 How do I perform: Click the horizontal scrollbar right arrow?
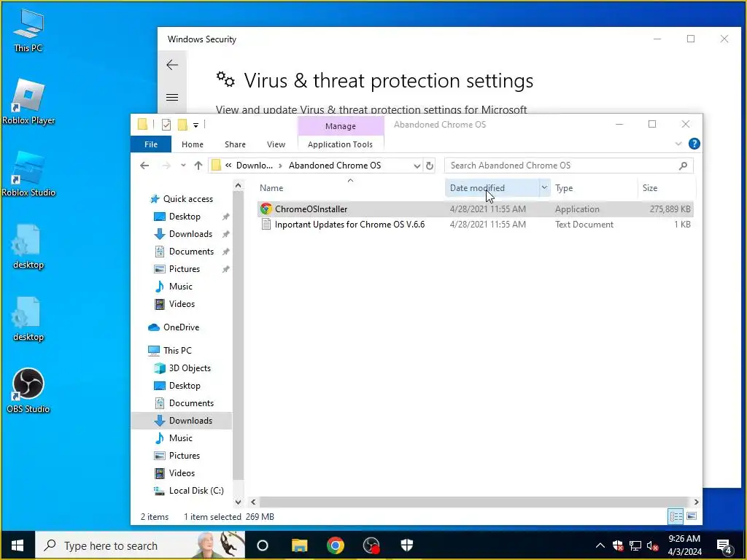click(696, 502)
